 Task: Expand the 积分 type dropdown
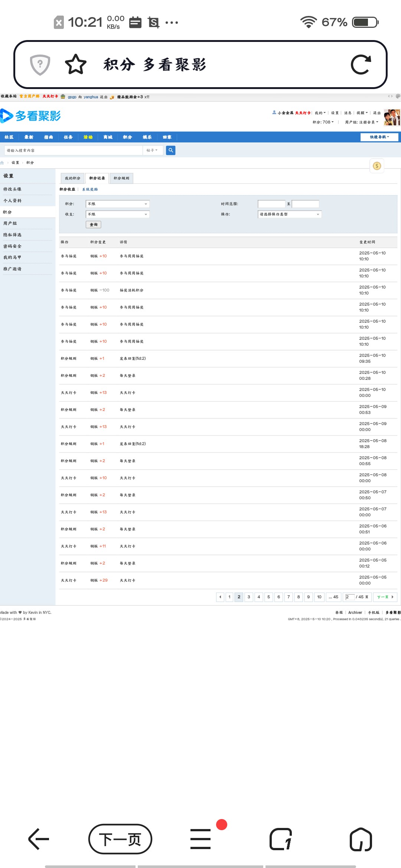(x=118, y=204)
